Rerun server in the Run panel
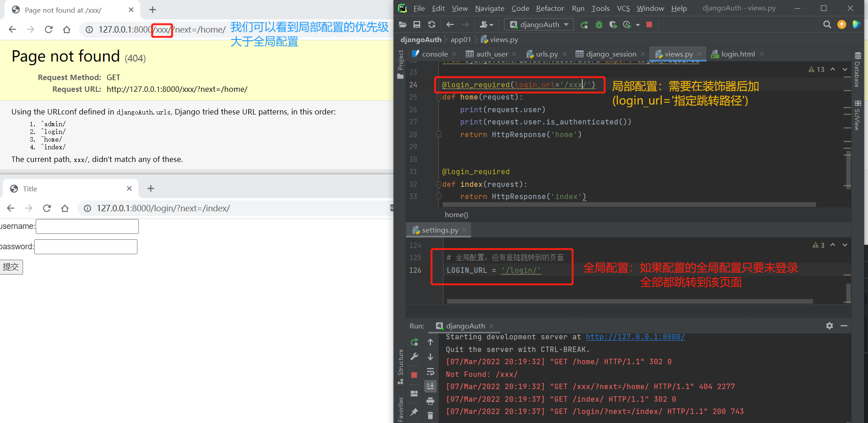 click(x=414, y=342)
